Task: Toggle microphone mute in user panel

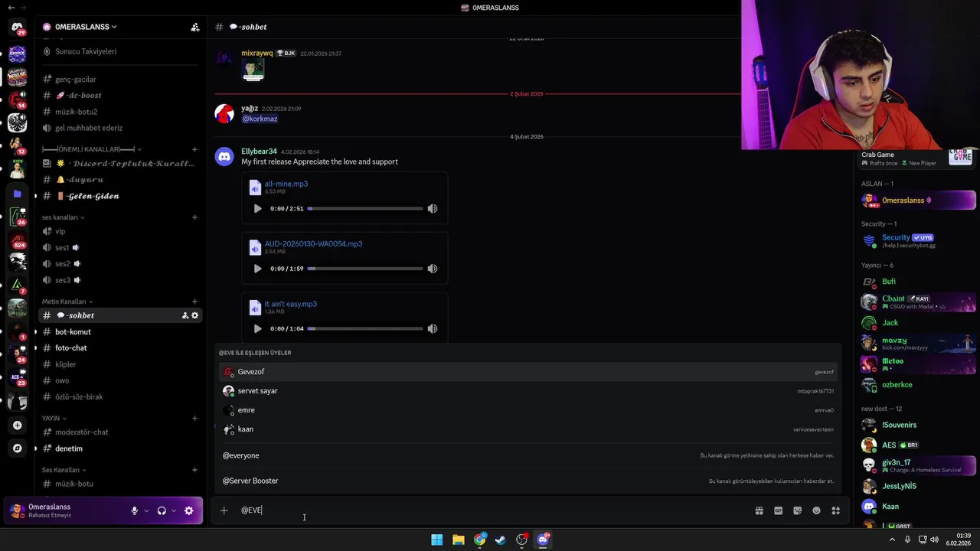Action: (134, 510)
